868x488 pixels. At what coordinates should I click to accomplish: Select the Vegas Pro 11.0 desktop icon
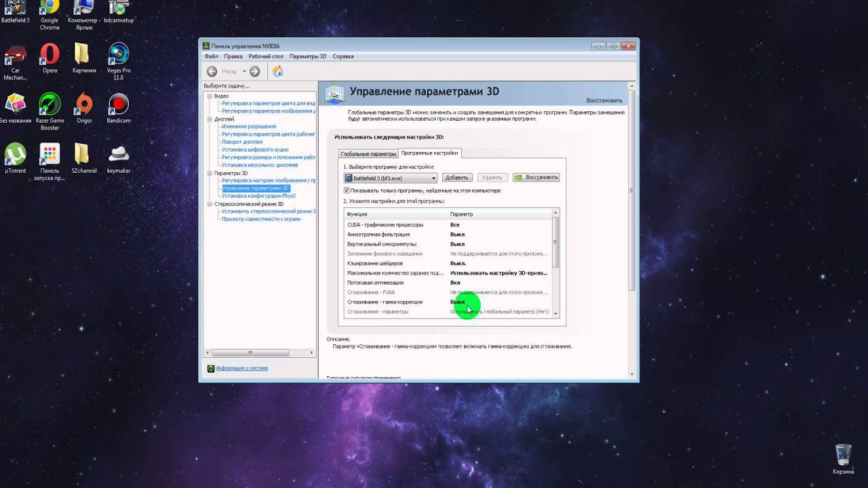(119, 62)
